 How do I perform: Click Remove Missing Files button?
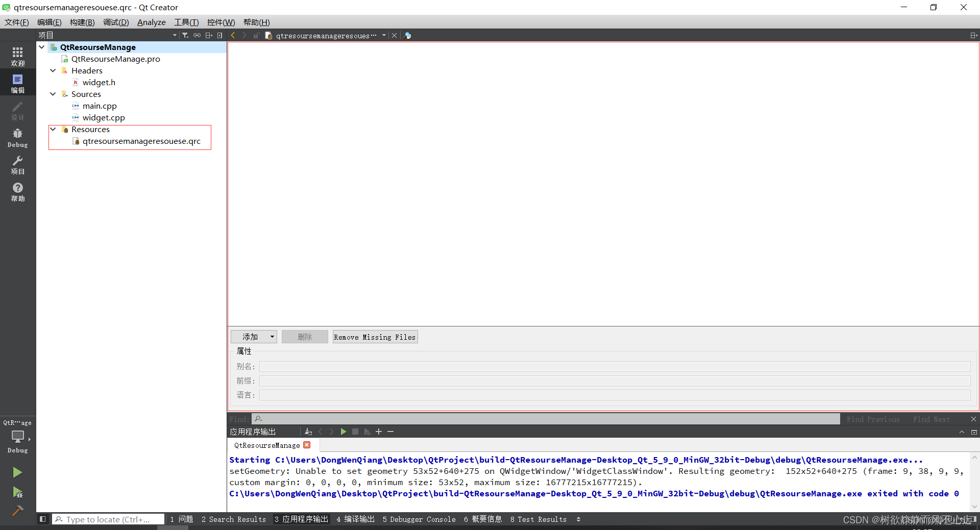pos(375,337)
